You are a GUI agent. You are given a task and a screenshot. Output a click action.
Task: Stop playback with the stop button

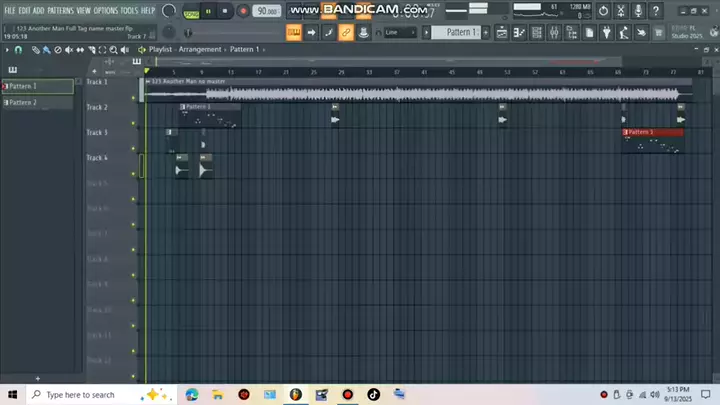click(x=225, y=11)
